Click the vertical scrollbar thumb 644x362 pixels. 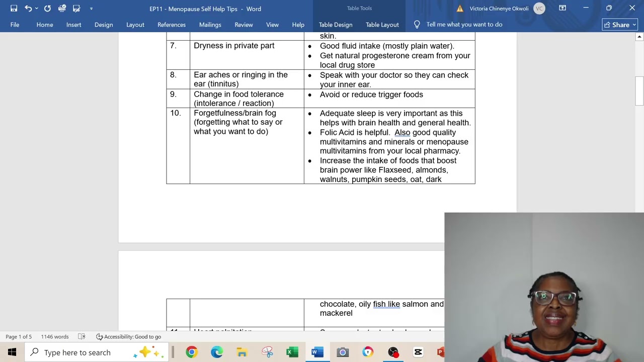pos(639,90)
